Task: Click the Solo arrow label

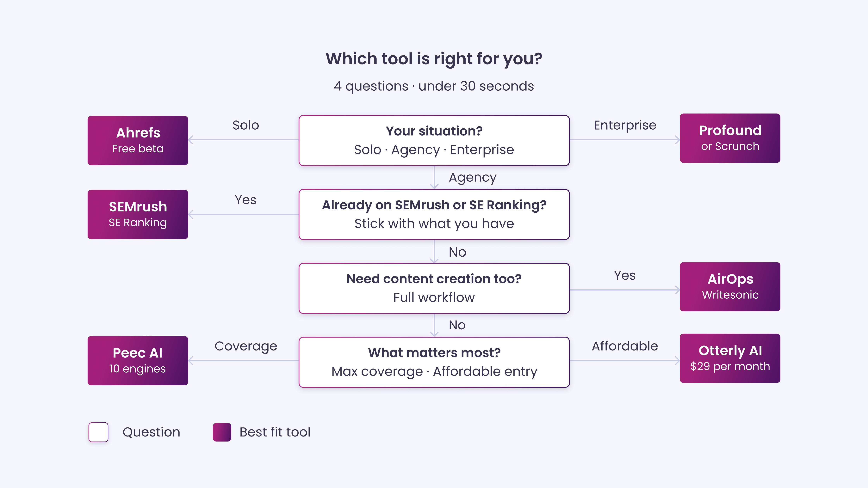Action: 246,125
